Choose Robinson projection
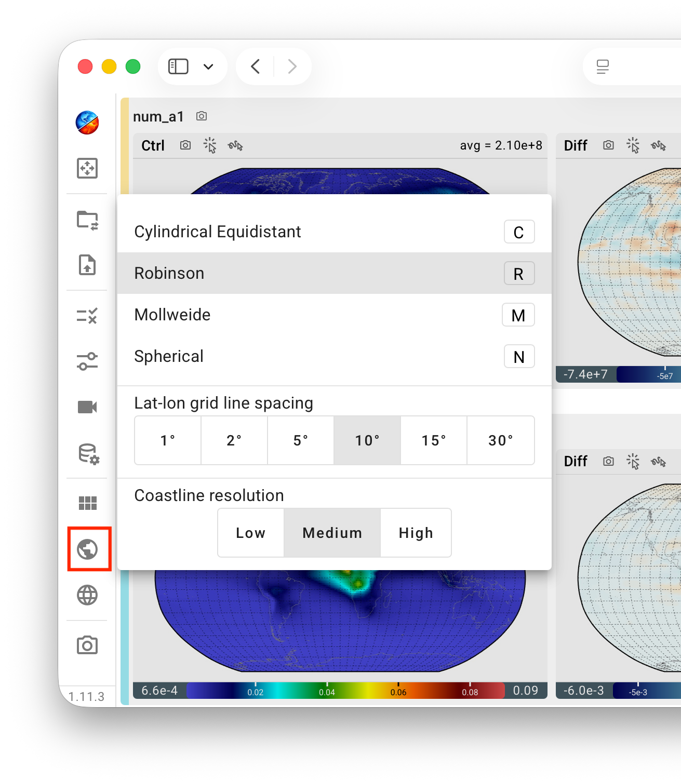The width and height of the screenshot is (681, 784). coord(335,273)
